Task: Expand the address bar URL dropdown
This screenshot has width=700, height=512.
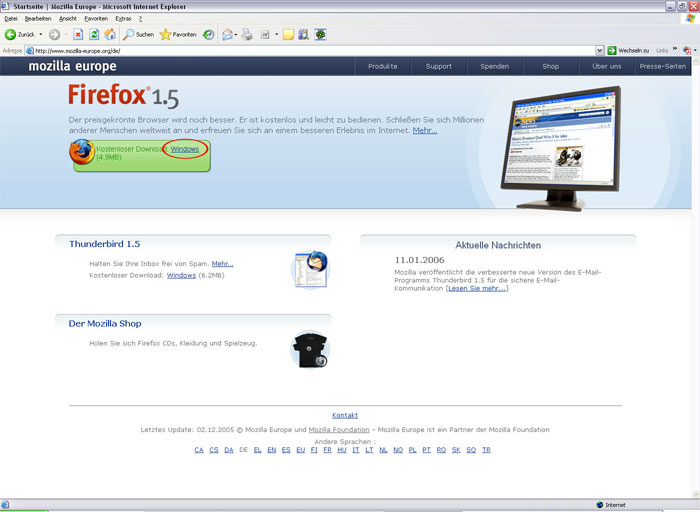Action: tap(600, 50)
